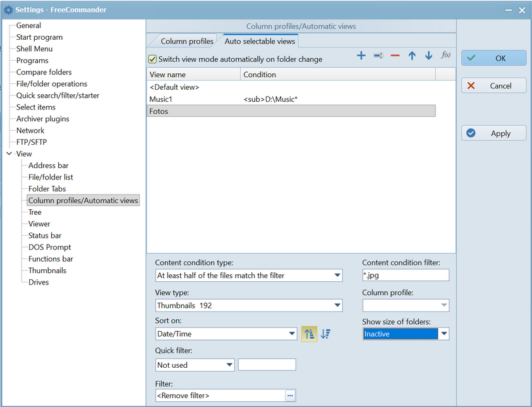Click the filter browse ellipsis button
The image size is (532, 407).
[290, 396]
